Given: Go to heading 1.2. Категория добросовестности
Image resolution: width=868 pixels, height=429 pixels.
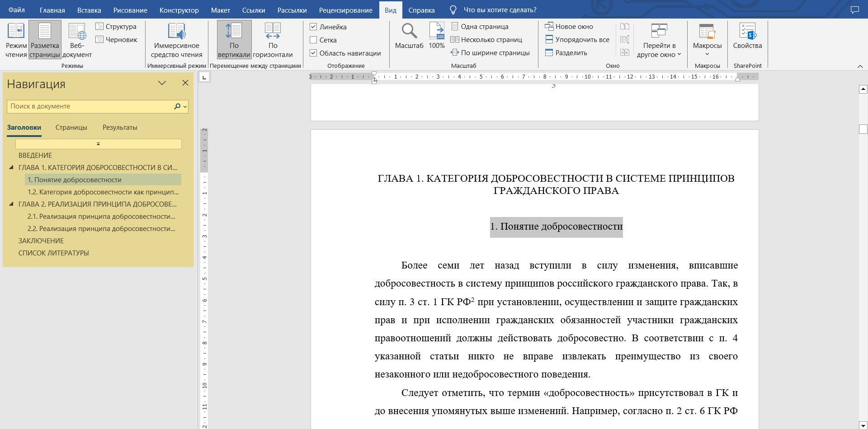Looking at the screenshot, I should [x=103, y=192].
